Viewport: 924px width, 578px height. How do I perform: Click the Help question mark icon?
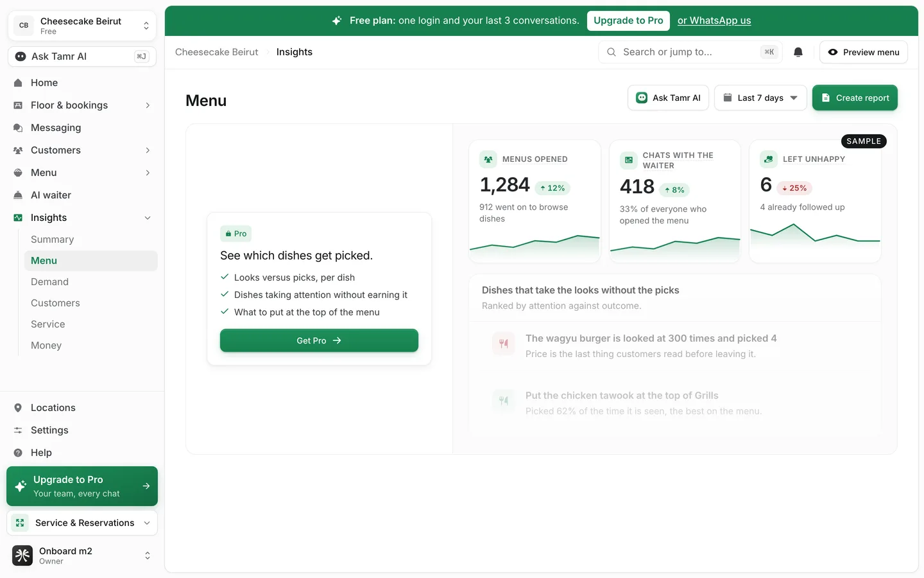[18, 453]
